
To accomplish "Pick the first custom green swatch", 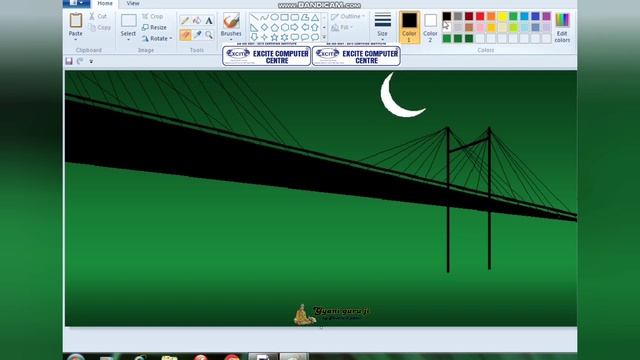I will click(447, 38).
